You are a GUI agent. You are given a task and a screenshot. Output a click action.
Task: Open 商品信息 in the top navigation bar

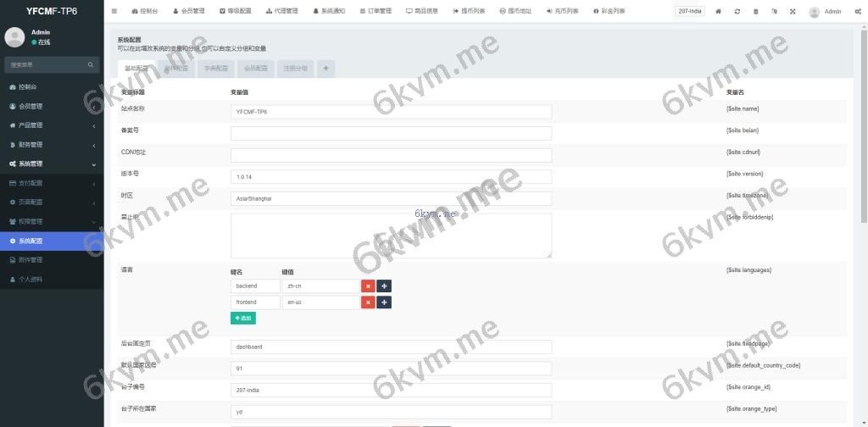click(x=422, y=11)
